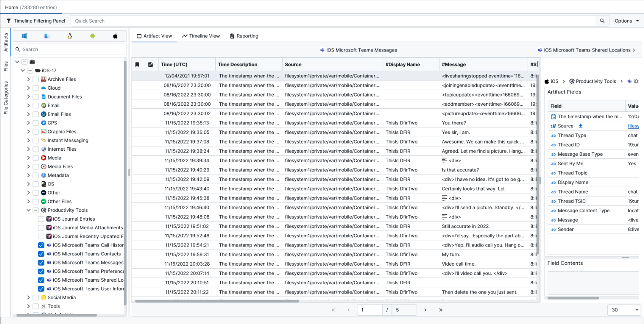Switch to the Artifact View tab
Screen dimensions: 644x324
(154, 36)
